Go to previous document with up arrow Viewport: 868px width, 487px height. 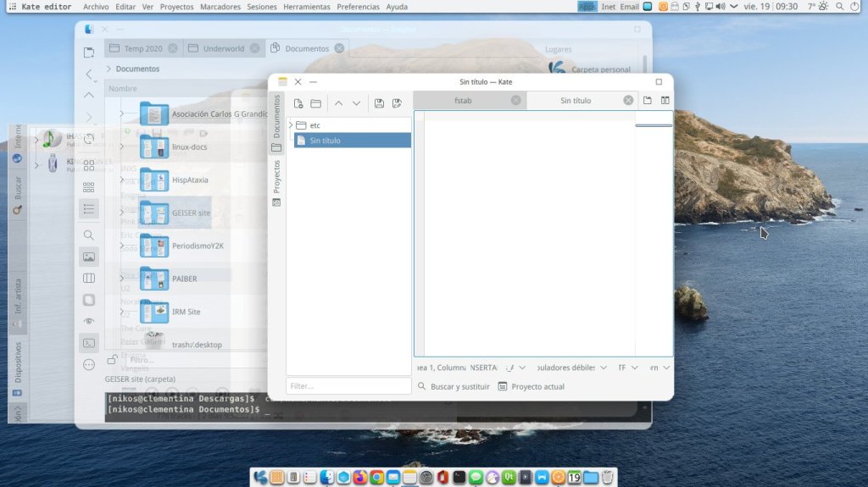click(338, 103)
